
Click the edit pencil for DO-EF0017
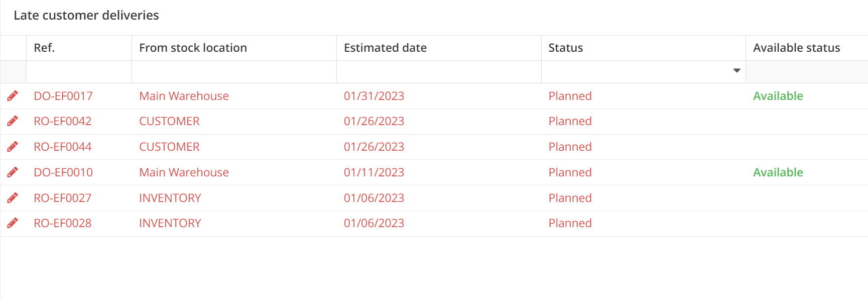(x=13, y=96)
